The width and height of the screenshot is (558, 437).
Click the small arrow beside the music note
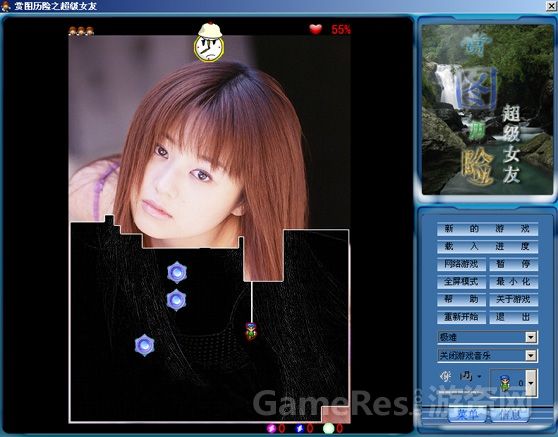pos(479,377)
